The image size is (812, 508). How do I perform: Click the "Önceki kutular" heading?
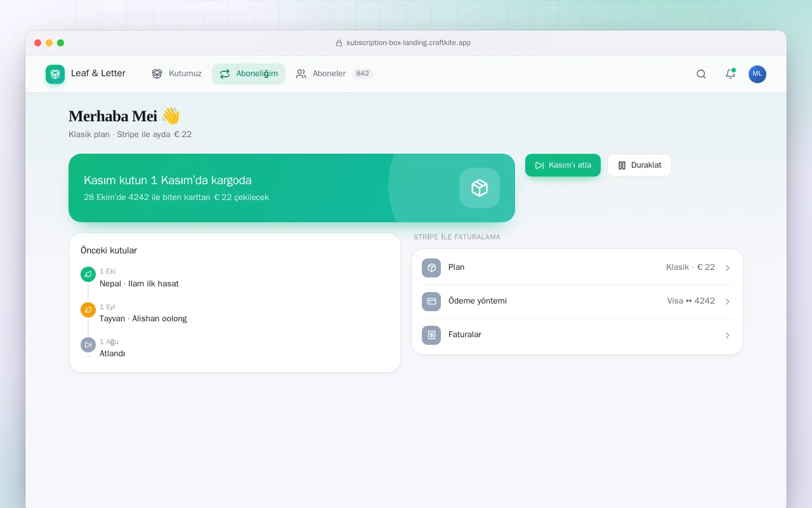click(108, 251)
